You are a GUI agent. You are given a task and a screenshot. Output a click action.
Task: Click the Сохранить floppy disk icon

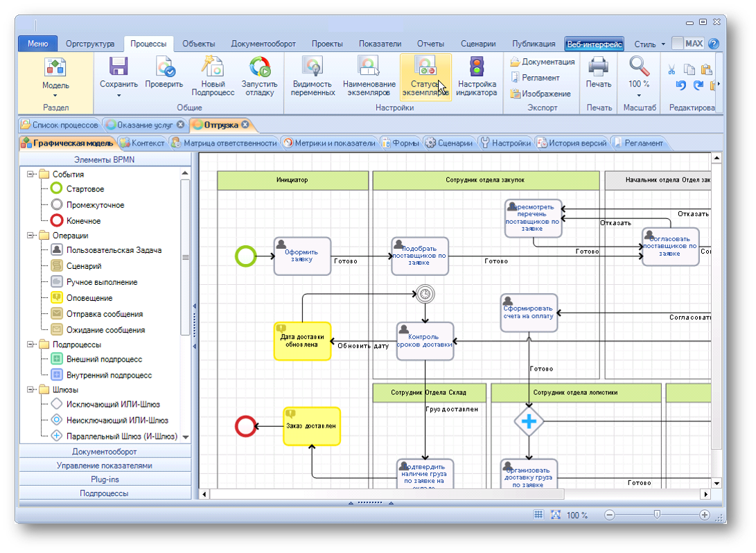coord(118,67)
